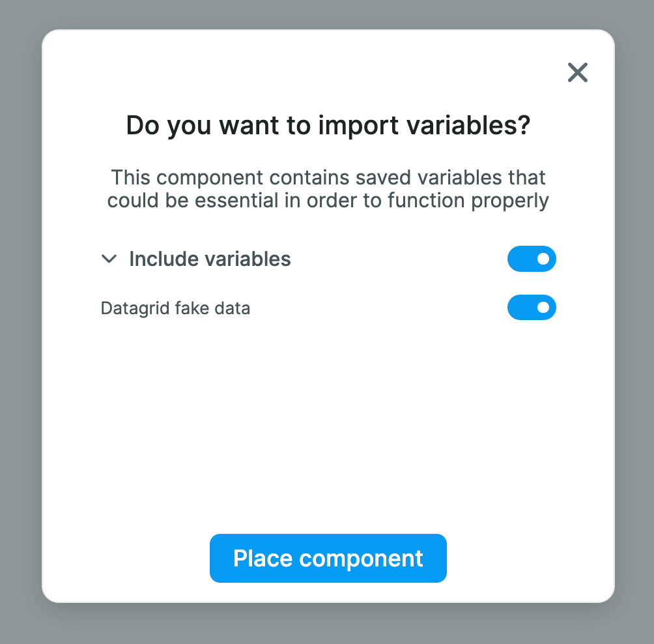
Task: Click the Datagrid fake data entry
Action: coord(175,307)
